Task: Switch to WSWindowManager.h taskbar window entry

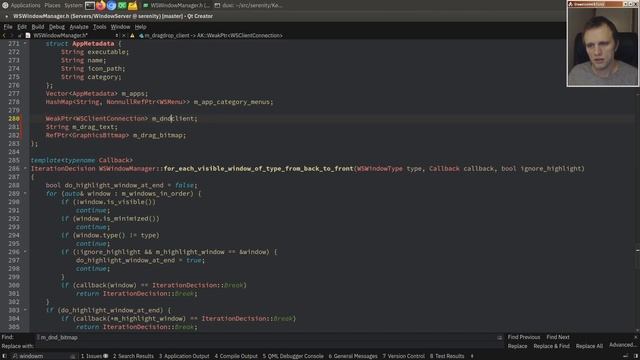Action: coord(176,5)
